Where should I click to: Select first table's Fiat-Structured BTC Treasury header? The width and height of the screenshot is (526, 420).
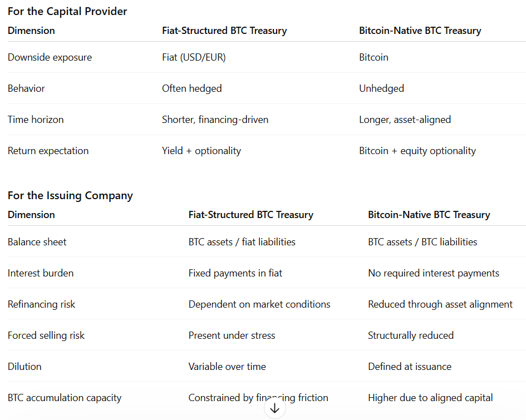tap(224, 31)
